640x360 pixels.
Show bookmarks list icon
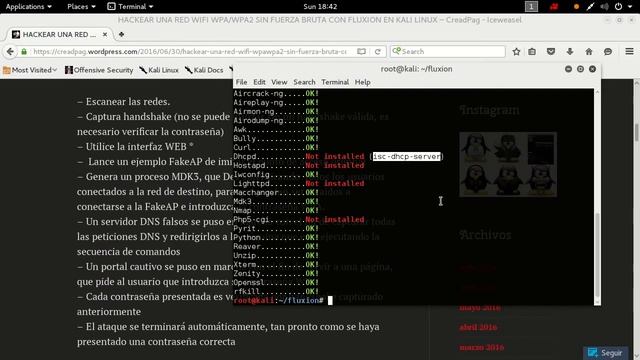(532, 51)
